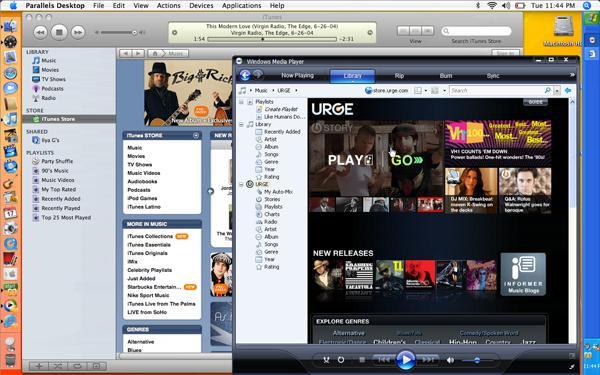Turn on shuffle in Windows Media Player

coord(326,360)
